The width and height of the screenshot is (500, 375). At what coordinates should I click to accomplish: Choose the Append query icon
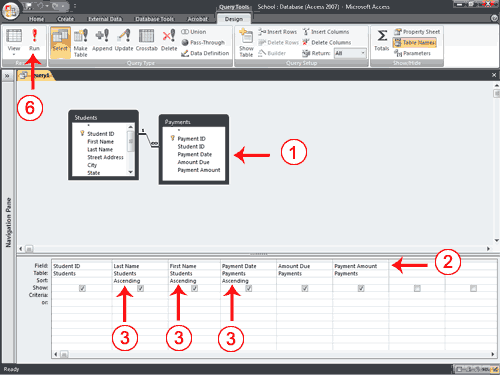coord(102,35)
